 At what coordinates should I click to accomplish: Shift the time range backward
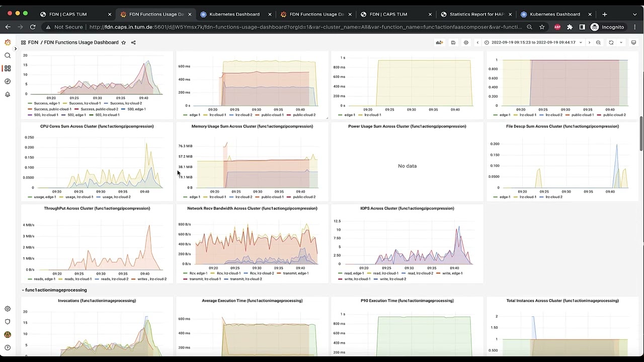click(x=477, y=43)
